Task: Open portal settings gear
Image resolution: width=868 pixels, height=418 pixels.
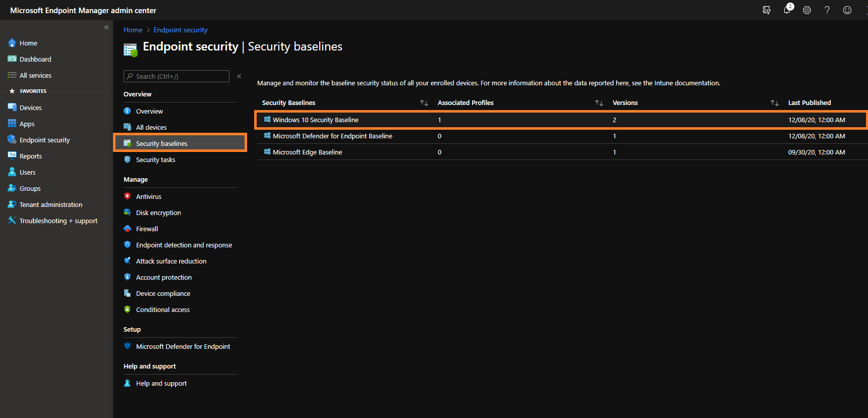Action: coord(807,10)
